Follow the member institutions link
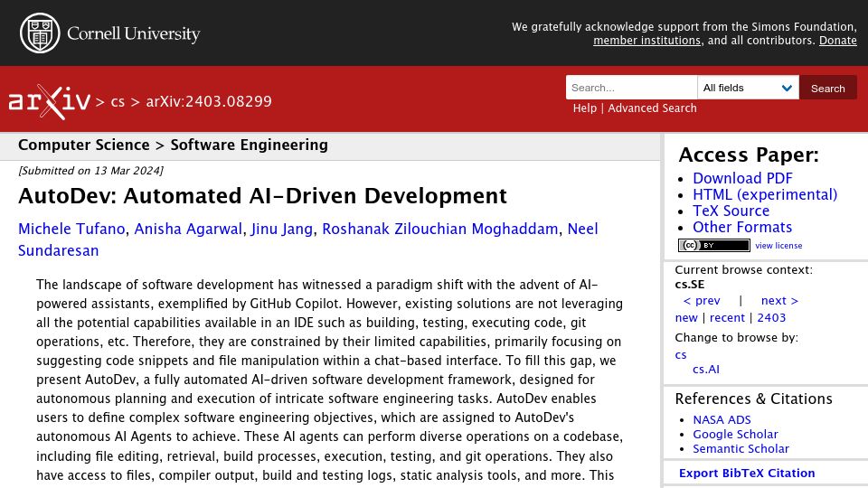Screen dimensions: 868x488 pyautogui.click(x=646, y=41)
